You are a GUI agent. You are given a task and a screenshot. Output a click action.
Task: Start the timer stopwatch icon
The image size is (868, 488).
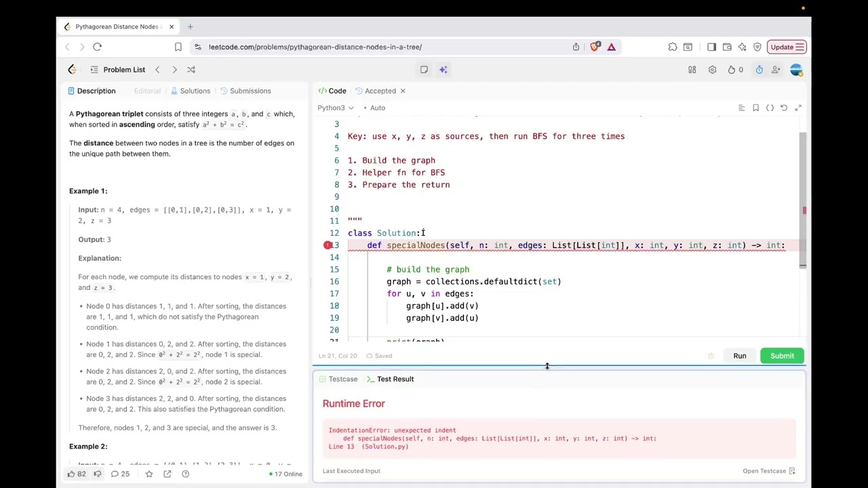pos(759,70)
